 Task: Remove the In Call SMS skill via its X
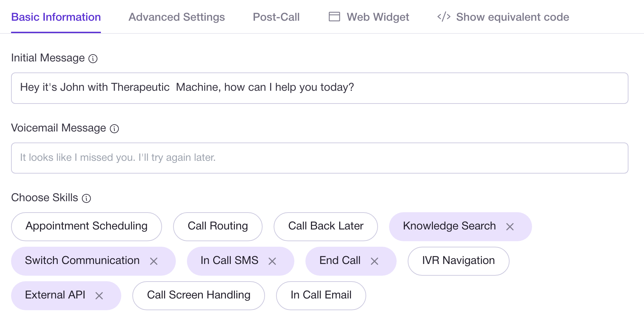coord(273,261)
